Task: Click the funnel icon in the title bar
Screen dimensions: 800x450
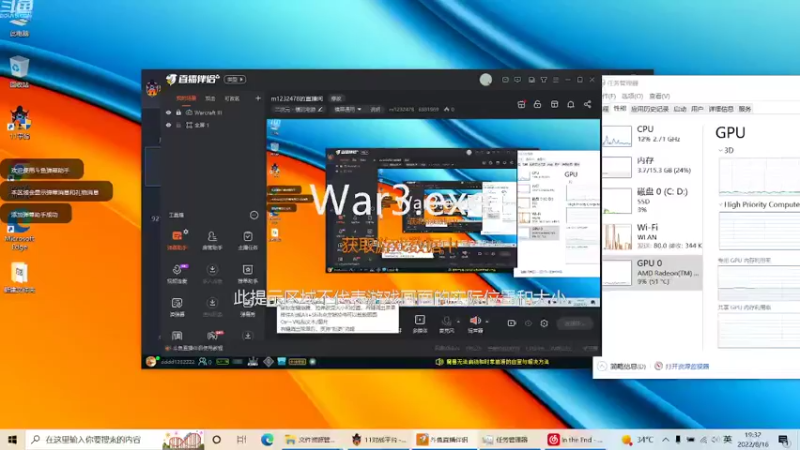Action: (x=544, y=80)
